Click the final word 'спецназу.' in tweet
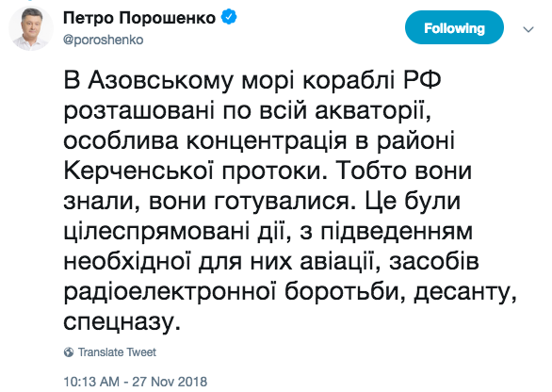Viewport: 552px width, 392px height. pyautogui.click(x=122, y=322)
